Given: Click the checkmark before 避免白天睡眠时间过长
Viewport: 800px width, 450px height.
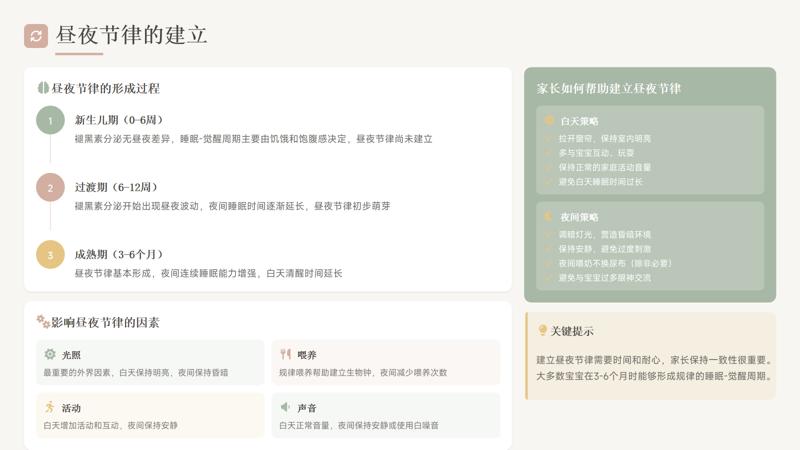Looking at the screenshot, I should coord(548,182).
